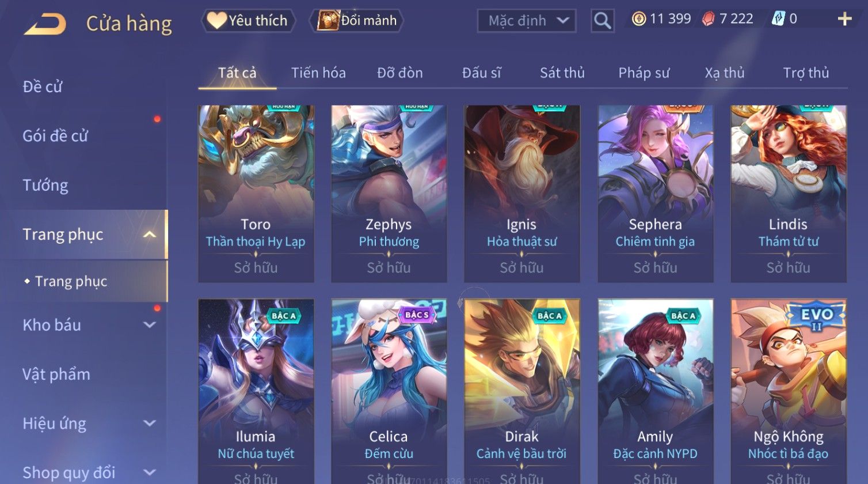Collapse the Trang phục sidebar section
Image resolution: width=868 pixels, height=484 pixels.
[150, 235]
